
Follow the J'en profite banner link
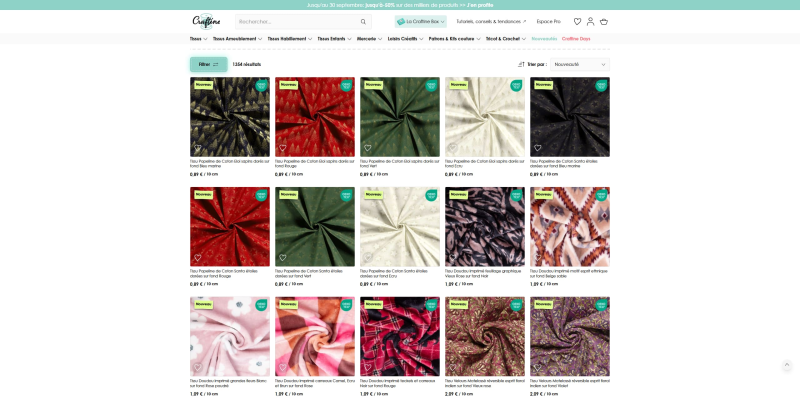point(480,5)
